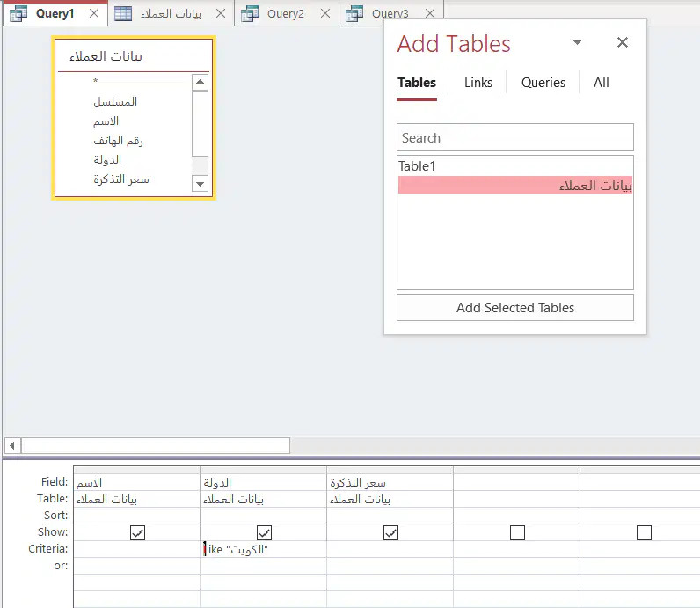Select the All tab in Add Tables
The width and height of the screenshot is (700, 608).
point(601,83)
